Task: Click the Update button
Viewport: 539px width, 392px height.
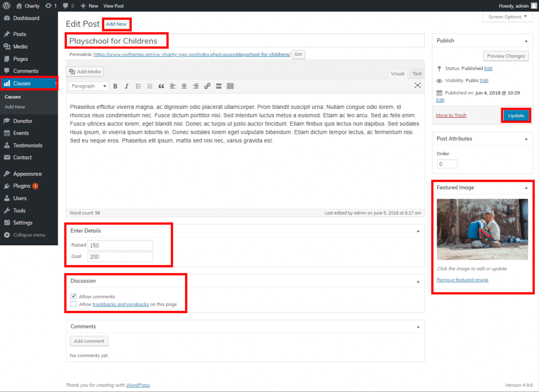Action: pos(516,116)
